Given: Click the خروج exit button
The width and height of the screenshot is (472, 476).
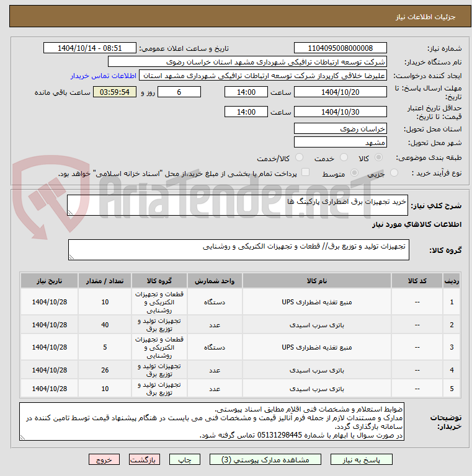Looking at the screenshot, I should tap(104, 460).
